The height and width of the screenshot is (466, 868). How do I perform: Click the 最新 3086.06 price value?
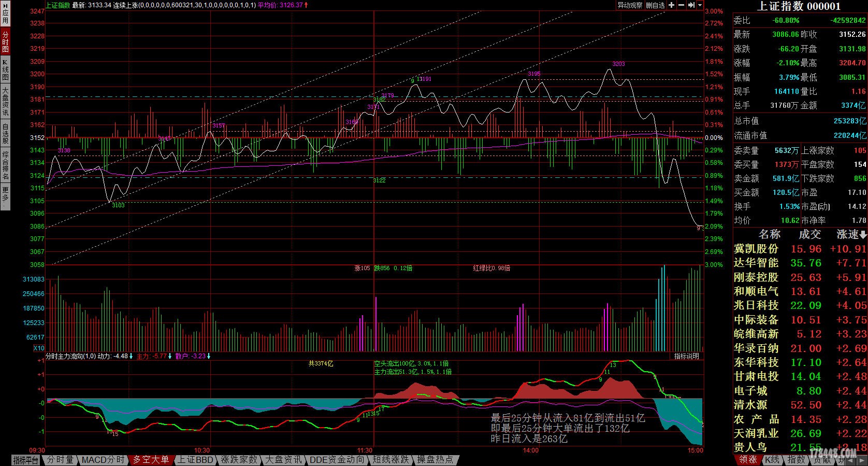[x=785, y=34]
